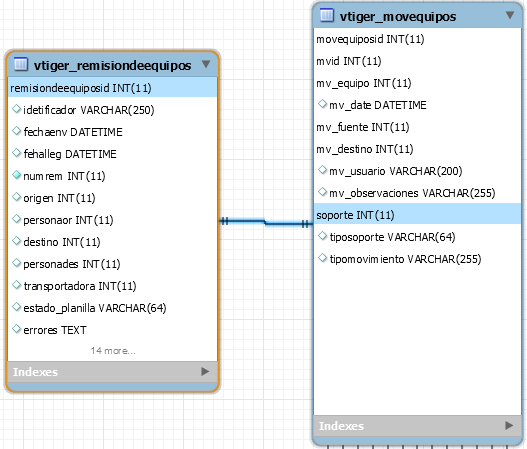This screenshot has height=449, width=527.
Task: Click the diamond icon beside mv_date DATETIME
Action: pos(322,104)
